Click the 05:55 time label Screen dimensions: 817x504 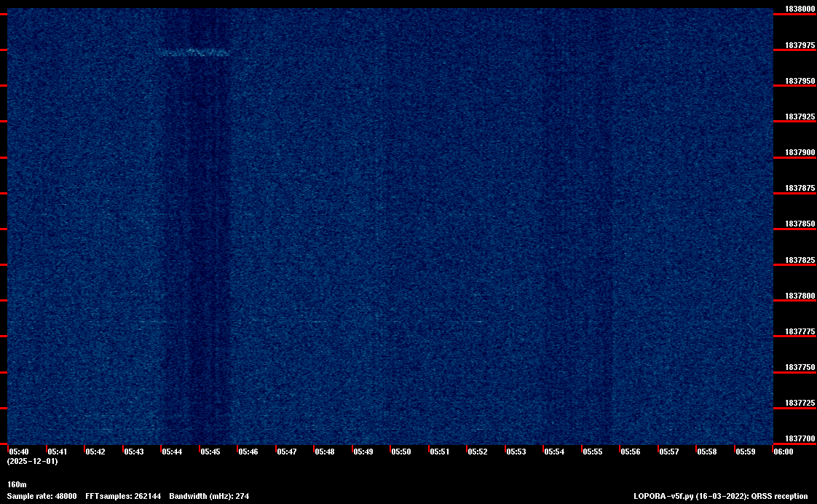593,452
